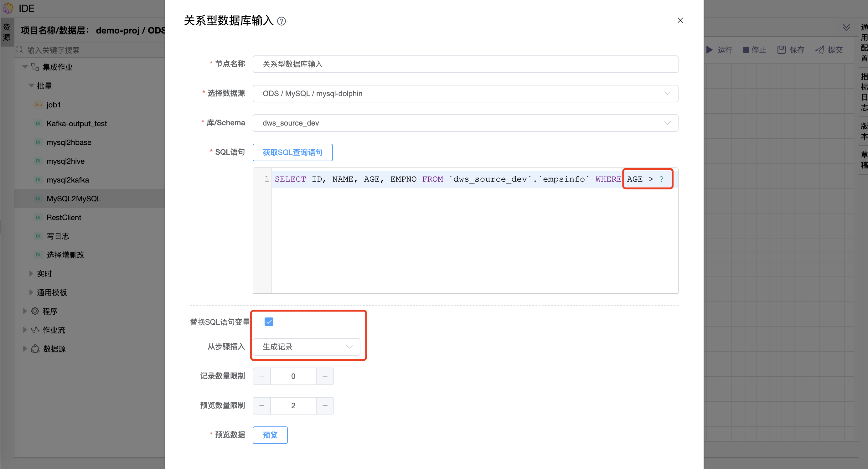Click the 程序 gear icon

[35, 311]
